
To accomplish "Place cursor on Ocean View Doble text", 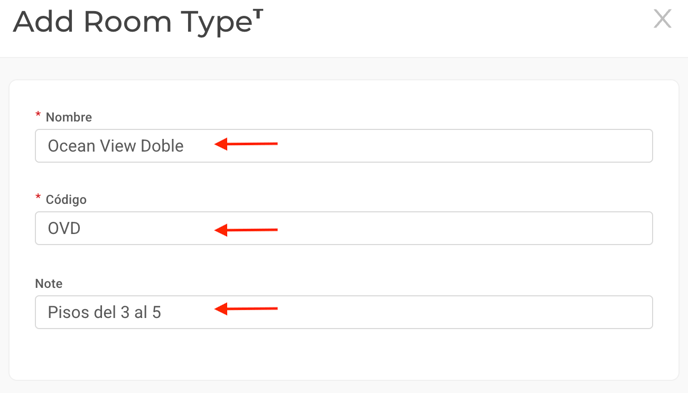I will click(115, 146).
